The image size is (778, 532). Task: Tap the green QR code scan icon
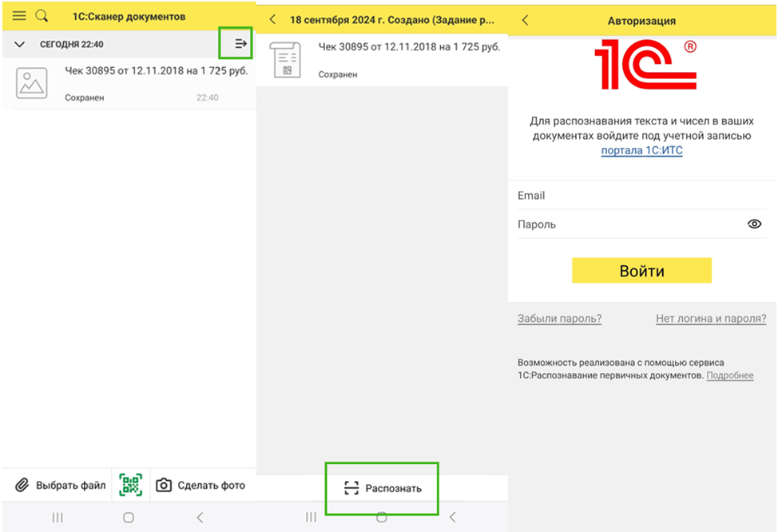click(130, 485)
